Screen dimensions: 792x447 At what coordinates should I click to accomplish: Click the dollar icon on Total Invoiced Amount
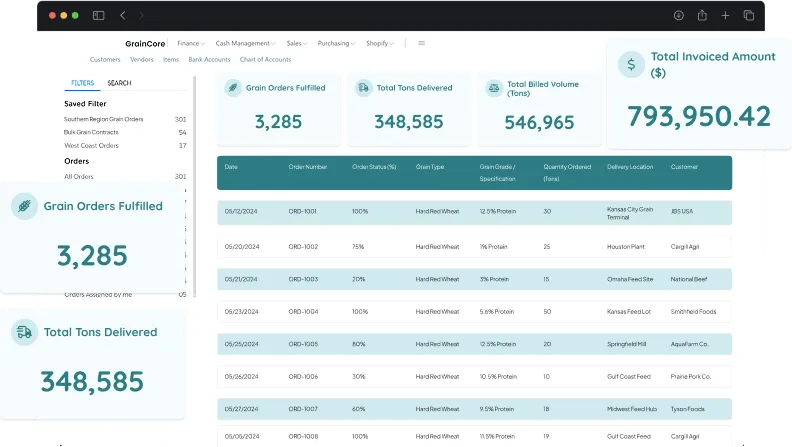tap(630, 65)
